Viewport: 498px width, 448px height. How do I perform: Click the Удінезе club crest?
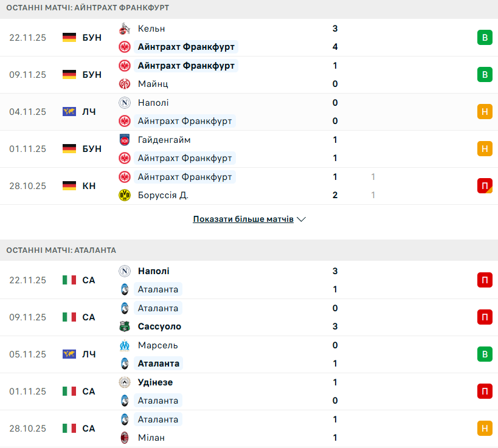(125, 382)
